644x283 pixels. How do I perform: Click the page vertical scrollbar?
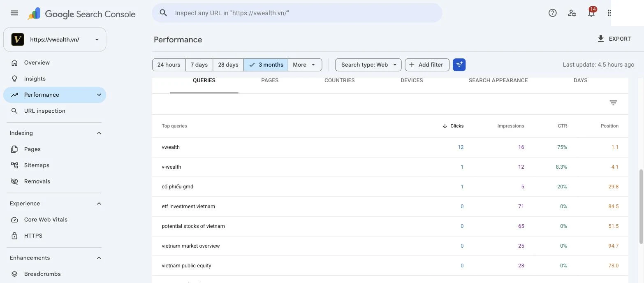(x=641, y=206)
